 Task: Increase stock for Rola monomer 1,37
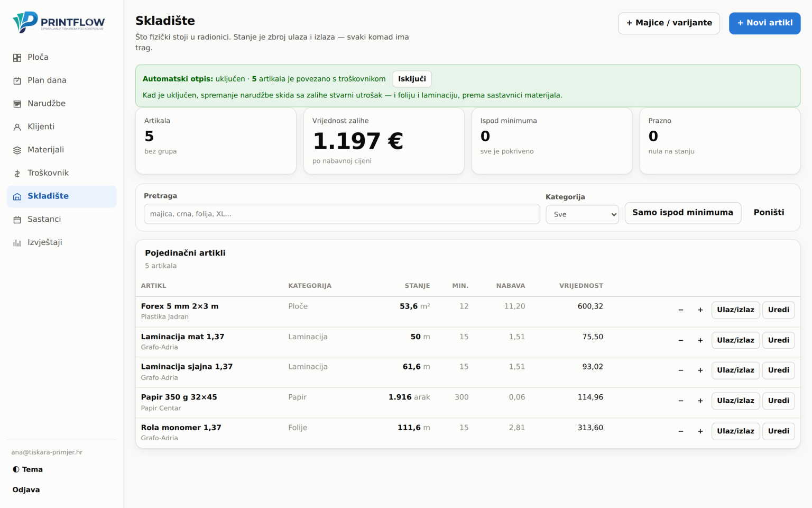point(700,431)
